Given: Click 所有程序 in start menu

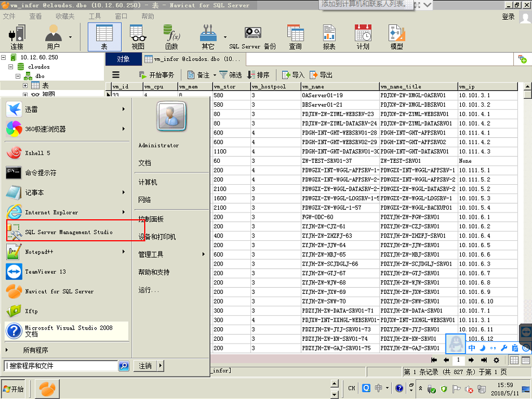Looking at the screenshot, I should [35, 350].
